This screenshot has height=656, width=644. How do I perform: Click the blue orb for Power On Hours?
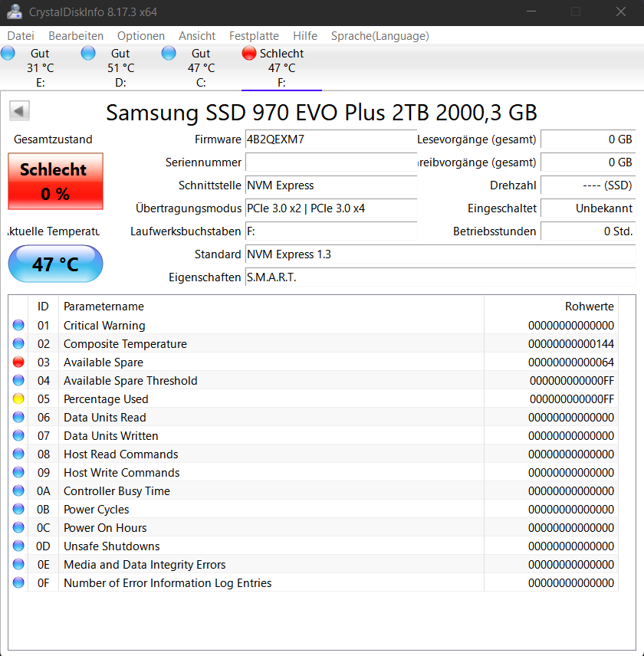18,527
